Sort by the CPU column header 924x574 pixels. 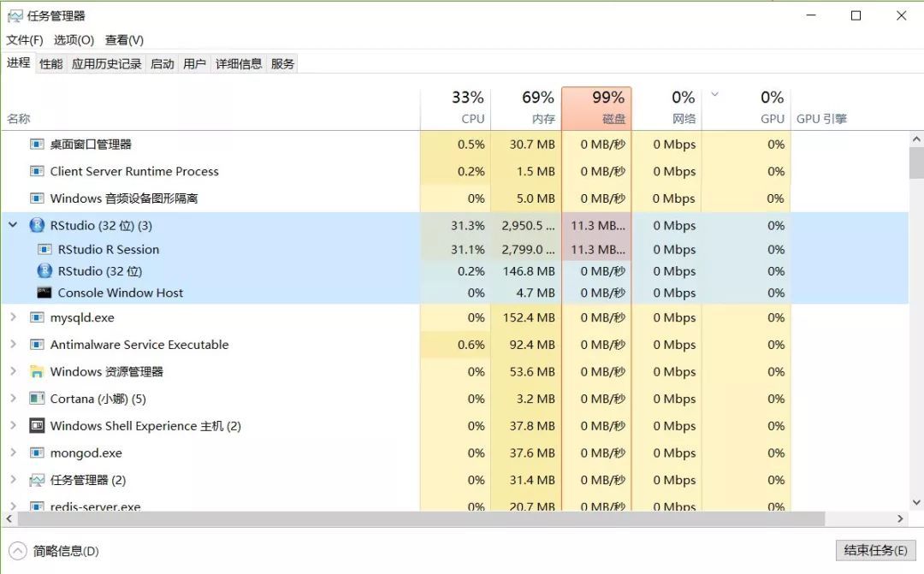click(455, 109)
